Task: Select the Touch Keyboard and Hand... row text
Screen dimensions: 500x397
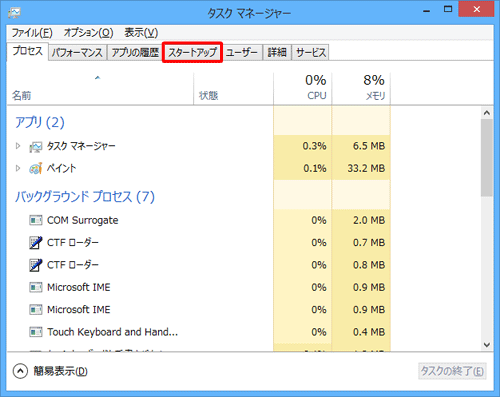Action: [x=112, y=332]
